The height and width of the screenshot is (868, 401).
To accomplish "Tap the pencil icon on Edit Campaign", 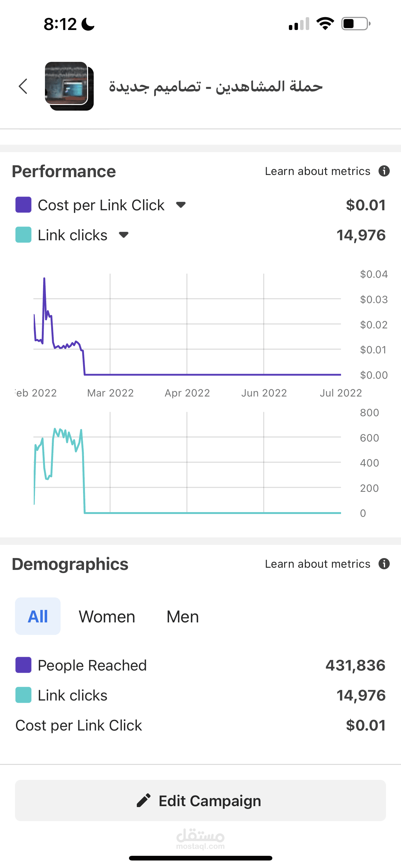I will point(143,800).
